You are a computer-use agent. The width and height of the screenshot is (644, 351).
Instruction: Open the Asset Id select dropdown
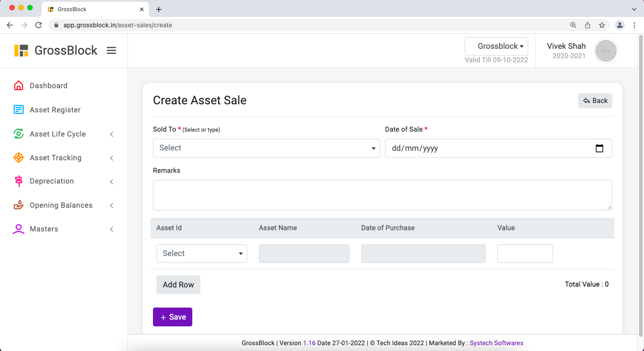[202, 253]
